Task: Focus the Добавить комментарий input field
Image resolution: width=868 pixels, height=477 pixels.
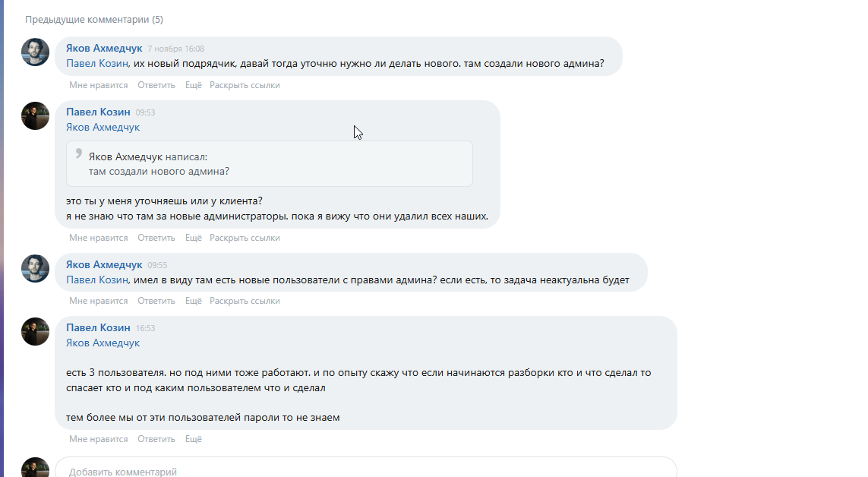Action: (x=366, y=469)
